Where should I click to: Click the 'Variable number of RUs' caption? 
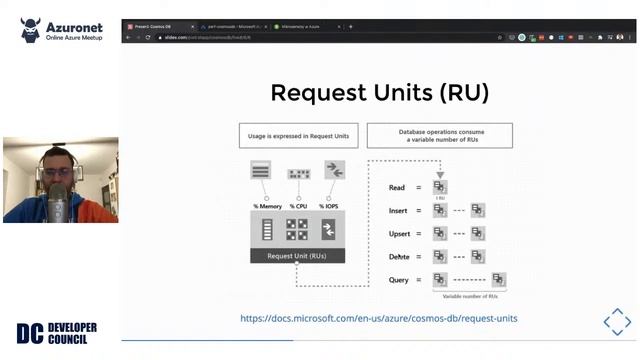coord(470,296)
